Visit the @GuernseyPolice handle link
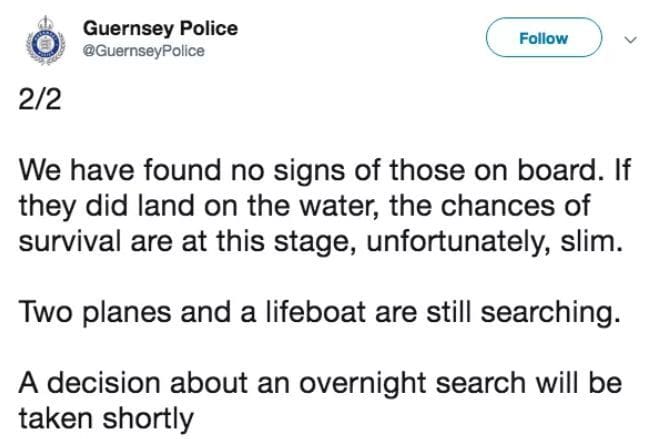Screen dimensions: 663x439 [144, 51]
